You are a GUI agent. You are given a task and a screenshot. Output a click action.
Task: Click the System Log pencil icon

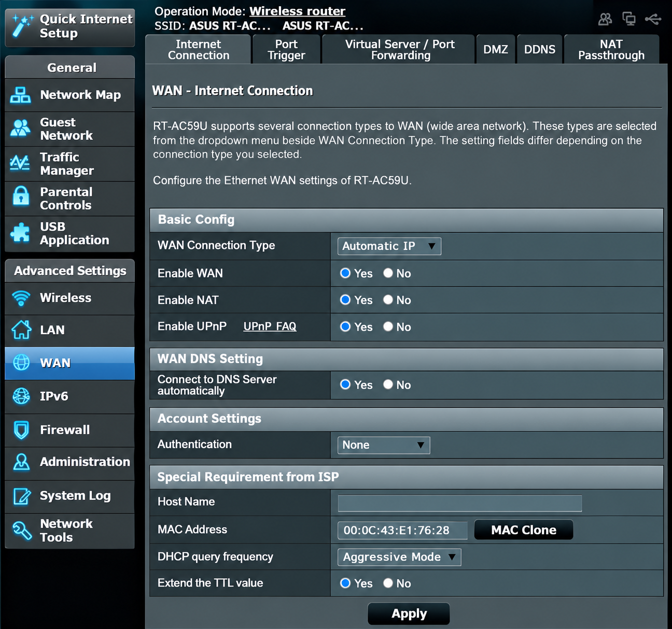22,496
